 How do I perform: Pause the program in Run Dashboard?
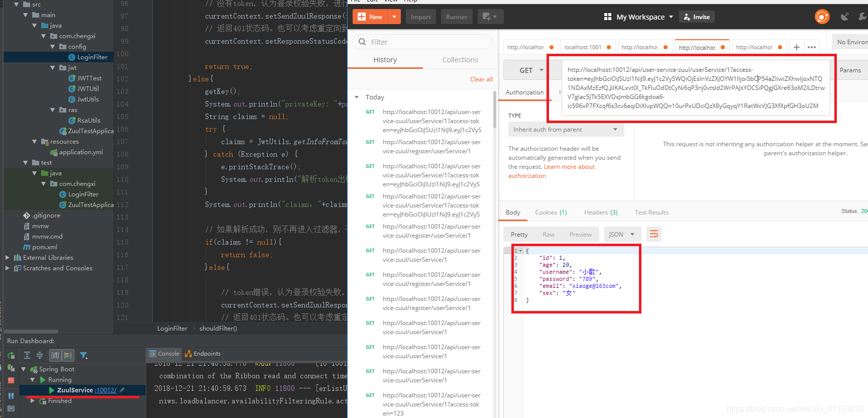click(x=11, y=396)
